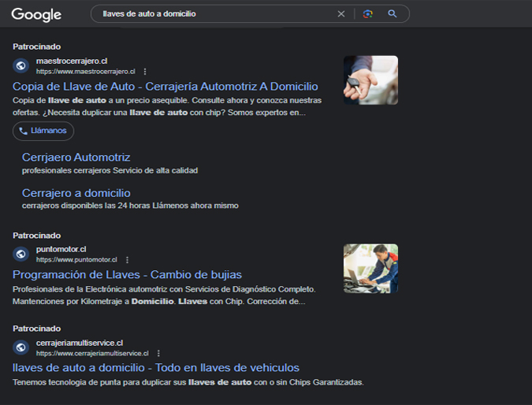
Task: Click the 'Tenemos tecnologia de punta' description
Action: tap(188, 382)
